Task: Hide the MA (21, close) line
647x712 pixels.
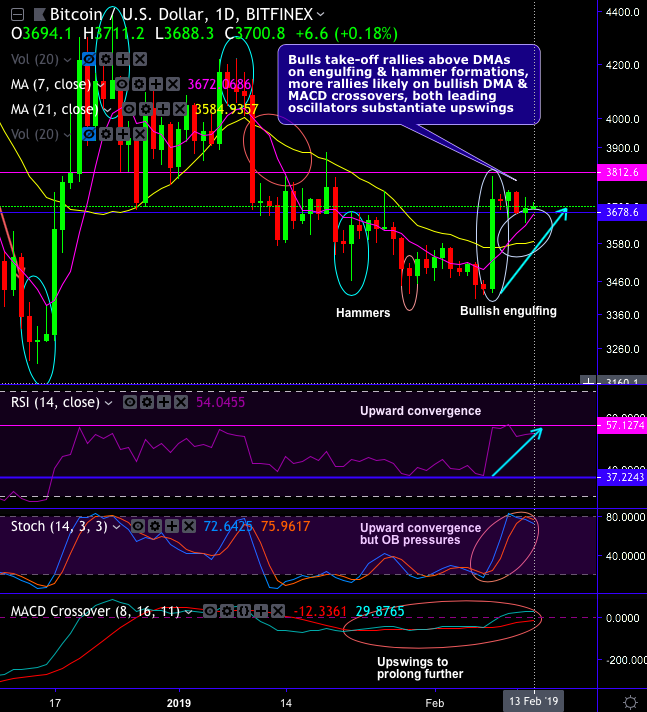Action: pos(129,109)
